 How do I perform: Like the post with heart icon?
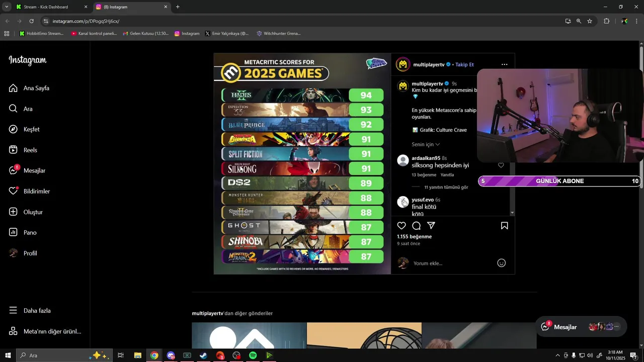tap(401, 226)
